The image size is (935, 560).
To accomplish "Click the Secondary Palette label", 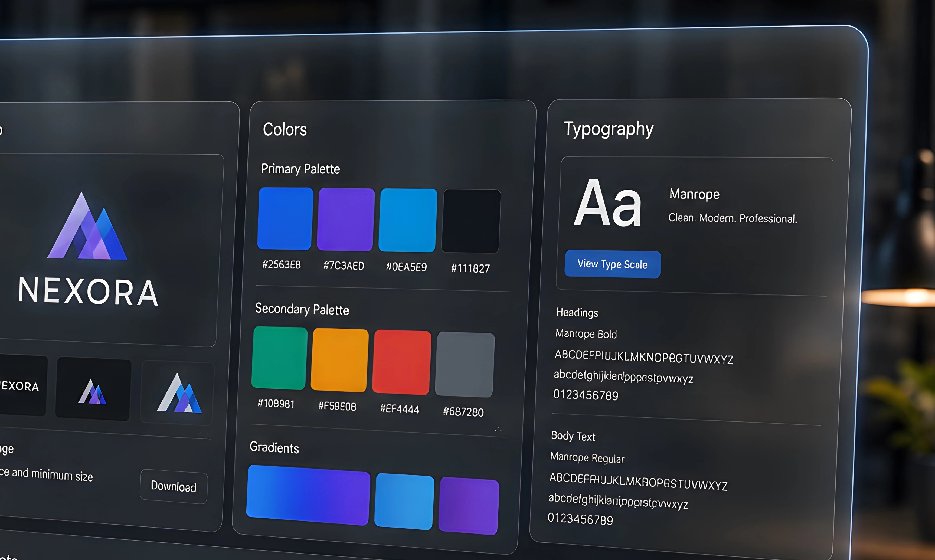I will pyautogui.click(x=302, y=309).
